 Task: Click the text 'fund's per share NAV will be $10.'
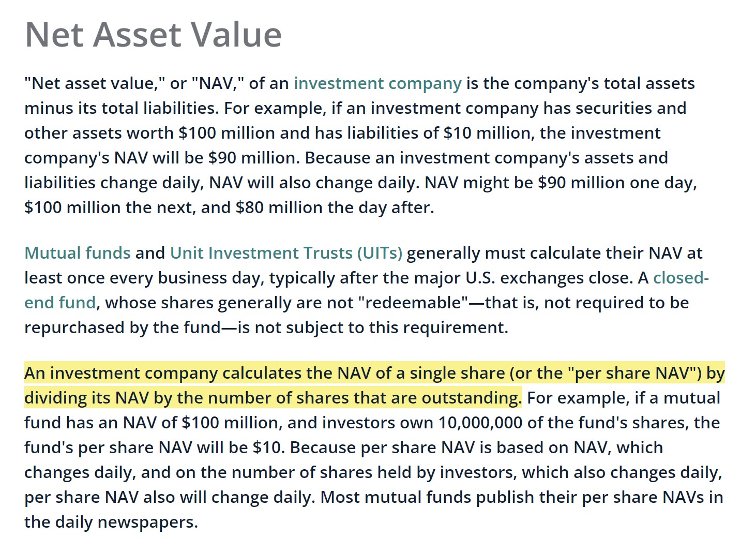click(x=155, y=447)
